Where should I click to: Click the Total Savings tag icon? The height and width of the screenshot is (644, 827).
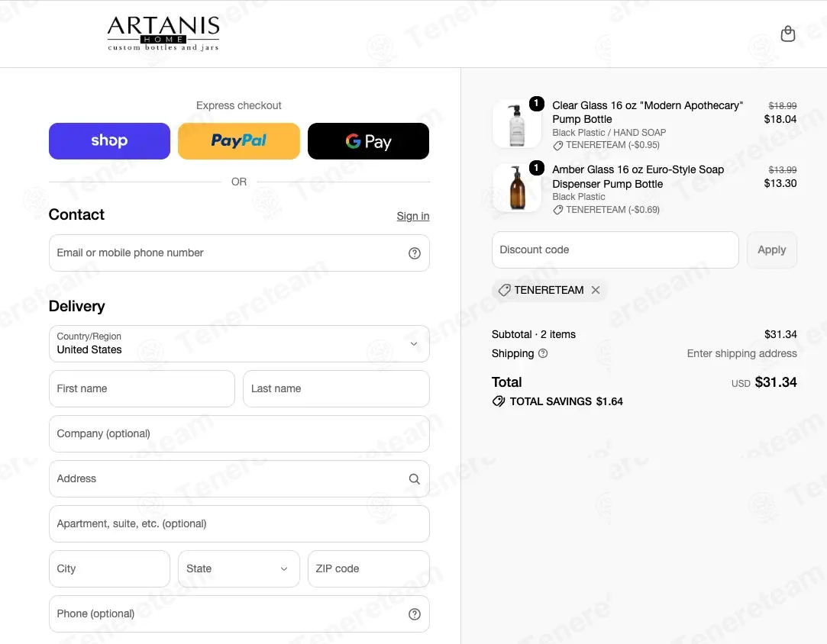(499, 401)
